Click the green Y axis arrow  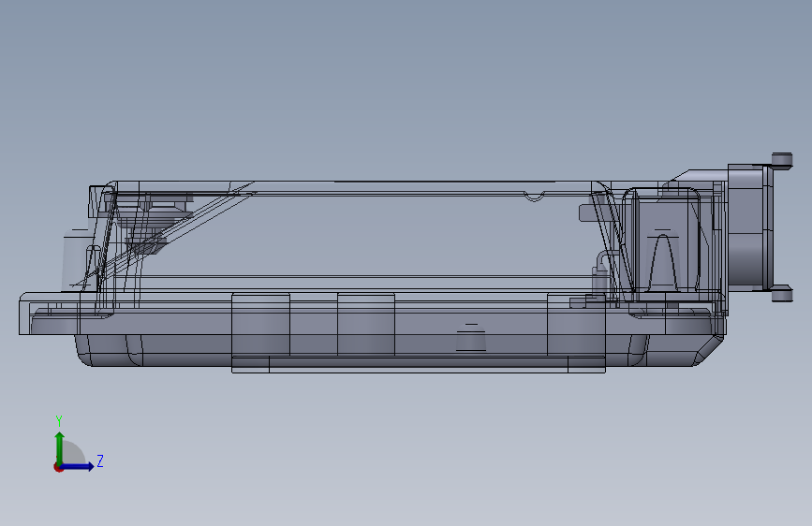pyautogui.click(x=60, y=448)
